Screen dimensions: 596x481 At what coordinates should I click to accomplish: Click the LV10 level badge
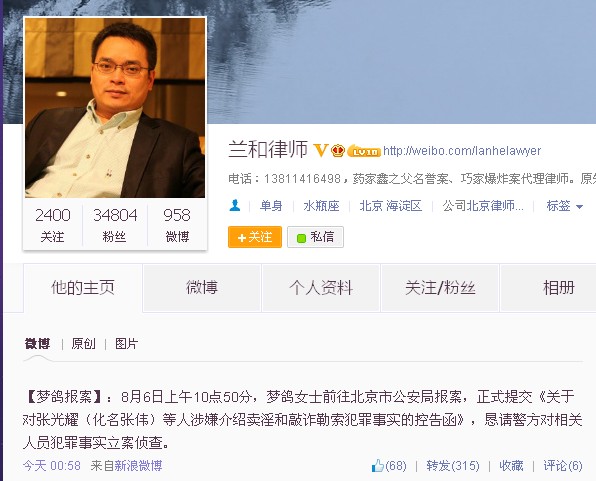tap(363, 151)
